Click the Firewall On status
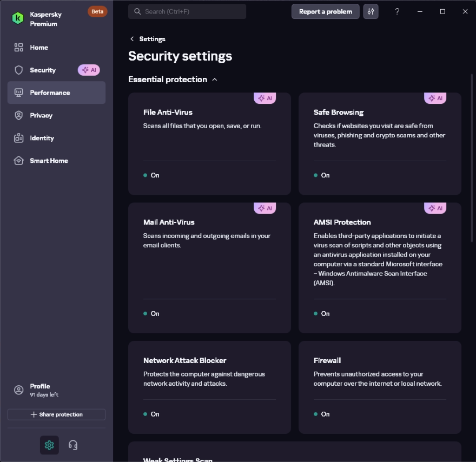476x462 pixels. pyautogui.click(x=321, y=414)
